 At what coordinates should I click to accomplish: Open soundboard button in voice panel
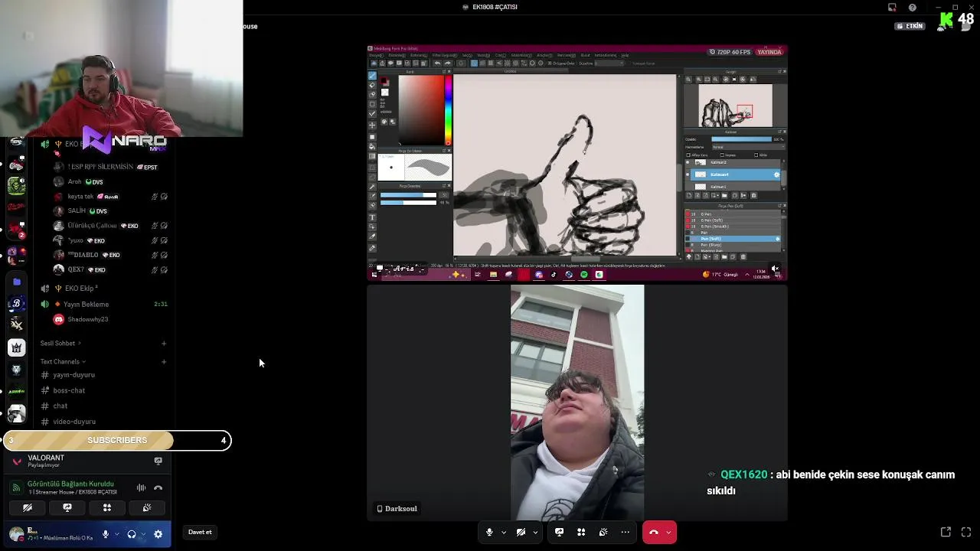tap(147, 507)
